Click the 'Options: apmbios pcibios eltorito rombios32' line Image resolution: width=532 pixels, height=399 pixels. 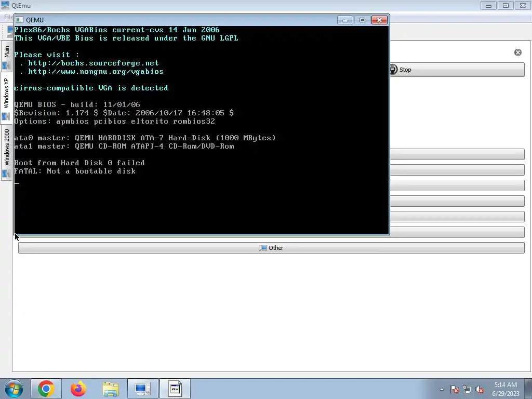click(115, 121)
